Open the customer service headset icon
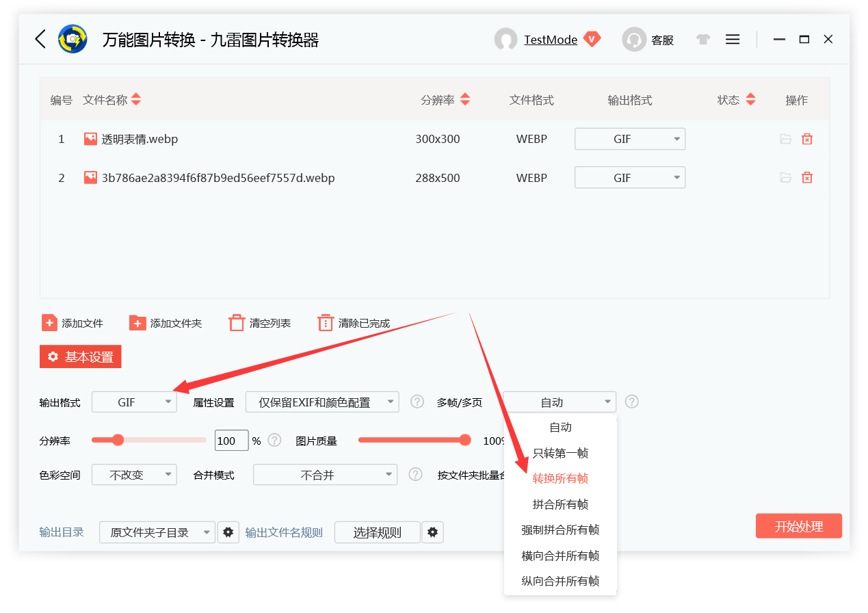The width and height of the screenshot is (868, 613). click(x=634, y=40)
